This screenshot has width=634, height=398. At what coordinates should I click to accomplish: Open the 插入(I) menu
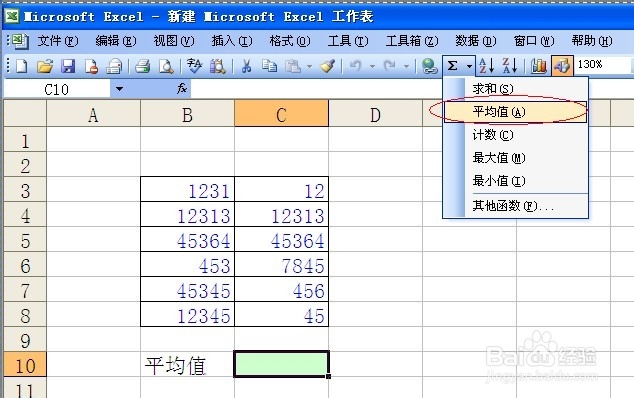click(232, 41)
